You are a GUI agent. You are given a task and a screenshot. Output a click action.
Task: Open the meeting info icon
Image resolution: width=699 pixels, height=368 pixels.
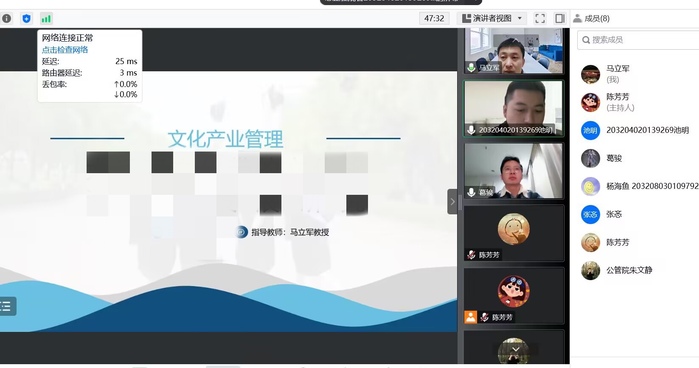(6, 19)
